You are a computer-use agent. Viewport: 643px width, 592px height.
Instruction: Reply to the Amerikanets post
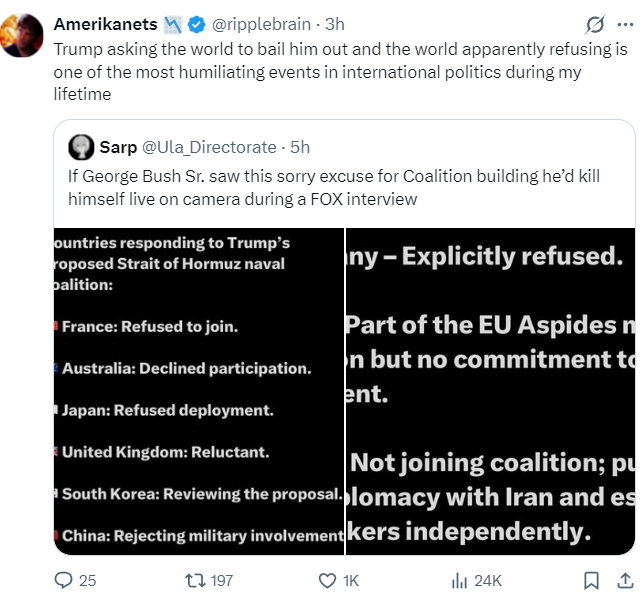[63, 580]
